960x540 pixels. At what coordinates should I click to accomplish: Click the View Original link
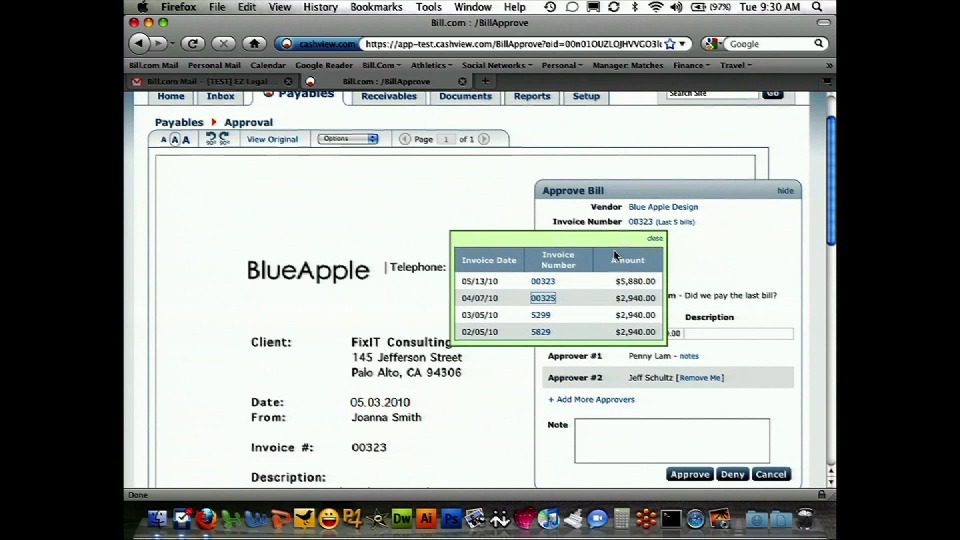[x=272, y=139]
